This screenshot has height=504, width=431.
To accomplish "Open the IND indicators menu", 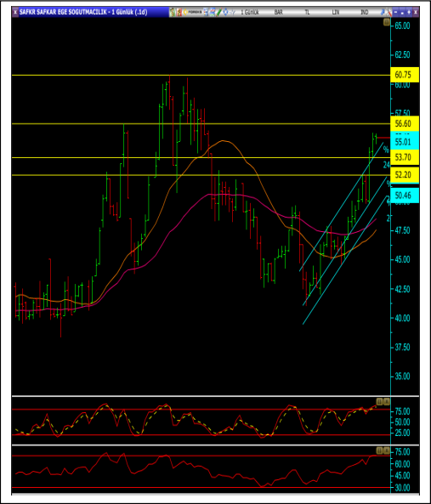I will coord(364,12).
